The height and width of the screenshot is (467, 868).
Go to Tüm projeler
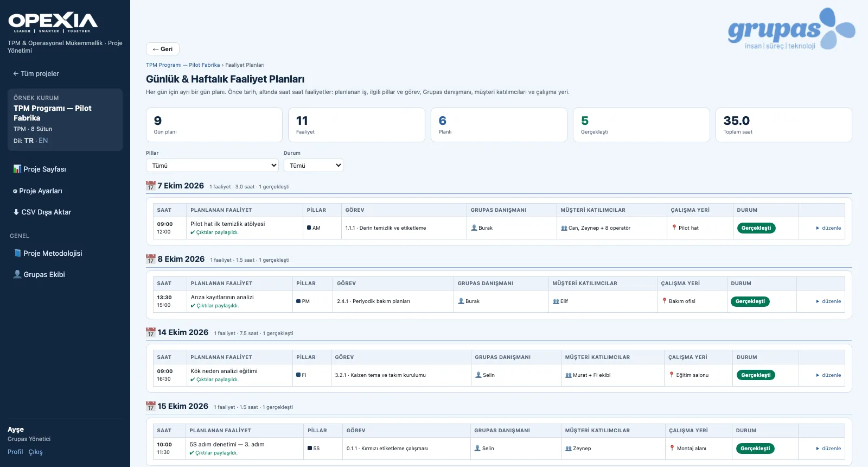[36, 74]
